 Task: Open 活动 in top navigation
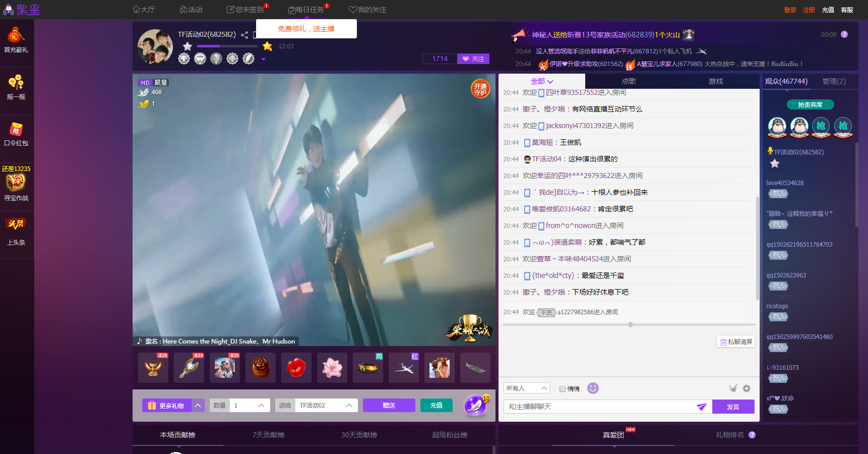click(191, 10)
